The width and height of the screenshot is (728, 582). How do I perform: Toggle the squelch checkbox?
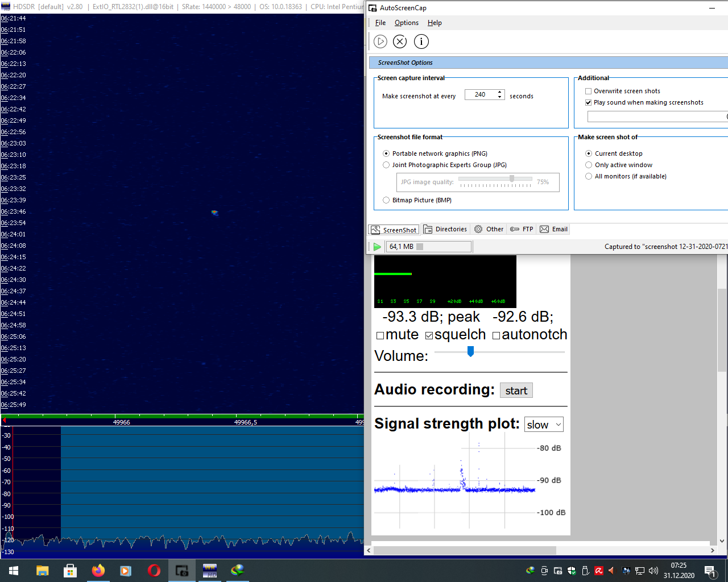(x=429, y=335)
